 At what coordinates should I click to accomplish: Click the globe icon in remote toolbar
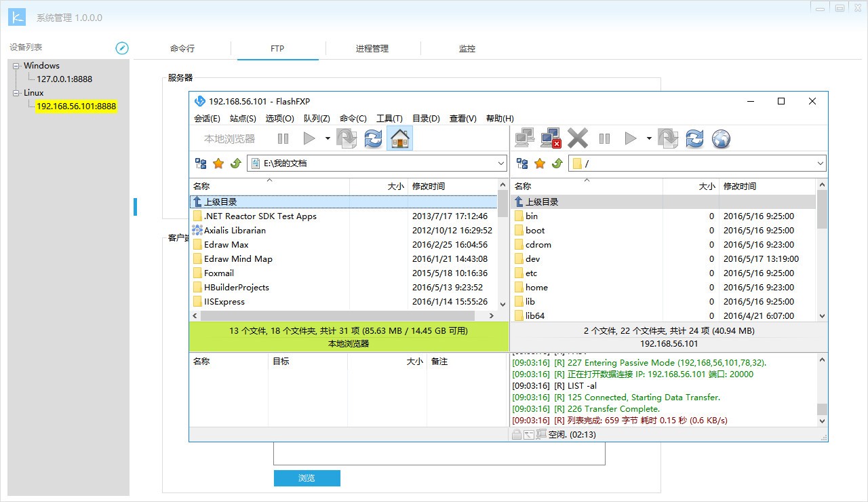point(721,138)
